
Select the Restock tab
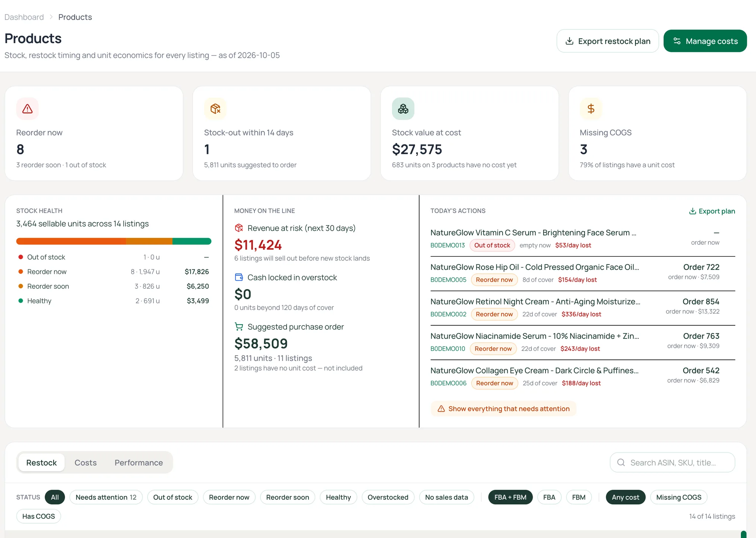point(42,462)
